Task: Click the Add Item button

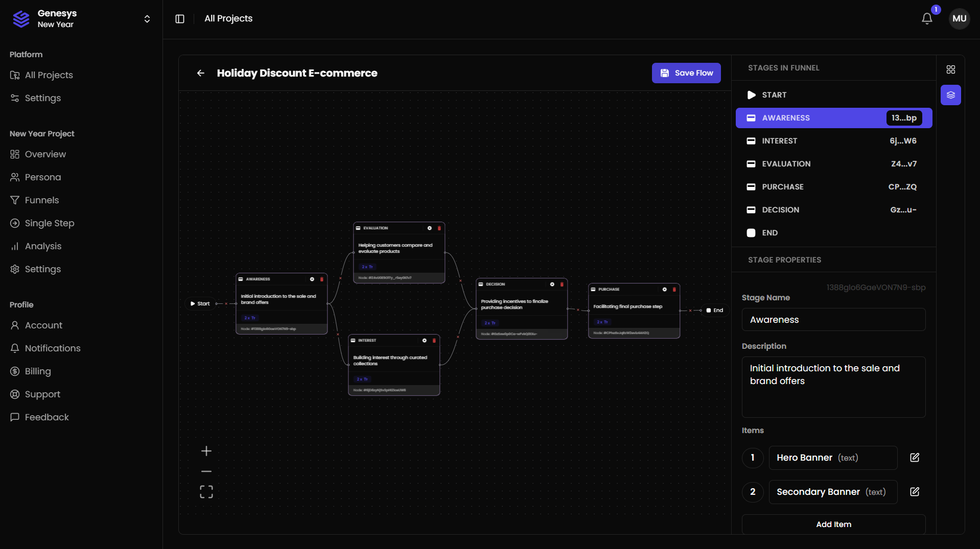Action: 833,524
